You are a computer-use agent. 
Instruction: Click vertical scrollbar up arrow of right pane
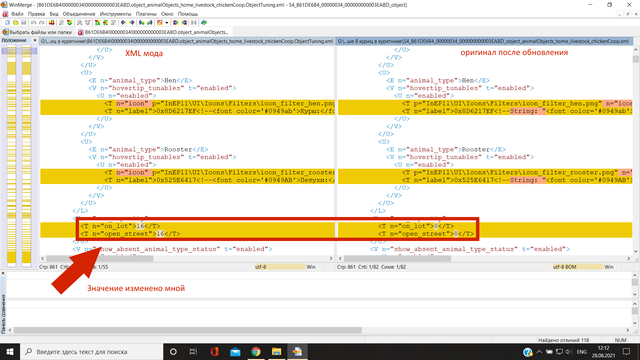636,50
